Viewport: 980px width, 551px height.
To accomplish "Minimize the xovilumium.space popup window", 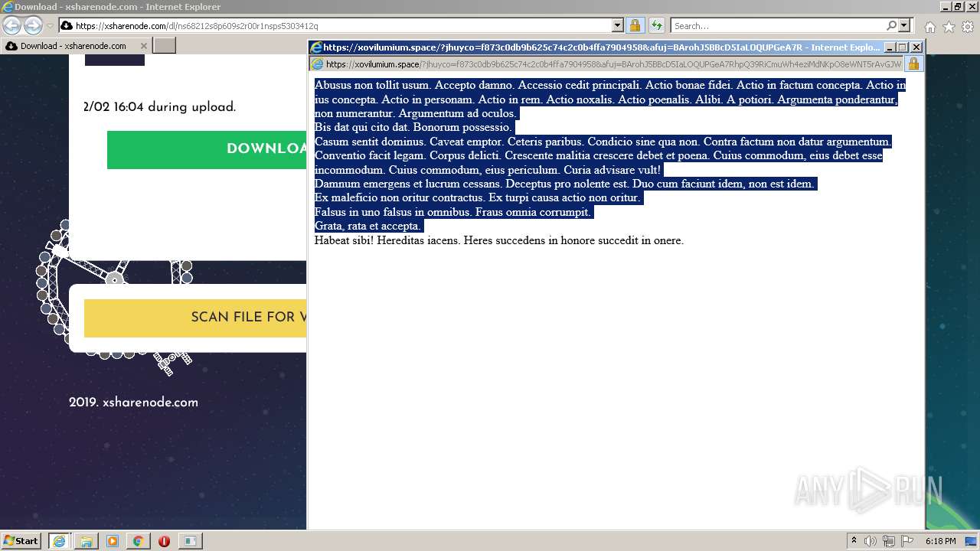I will pos(890,47).
